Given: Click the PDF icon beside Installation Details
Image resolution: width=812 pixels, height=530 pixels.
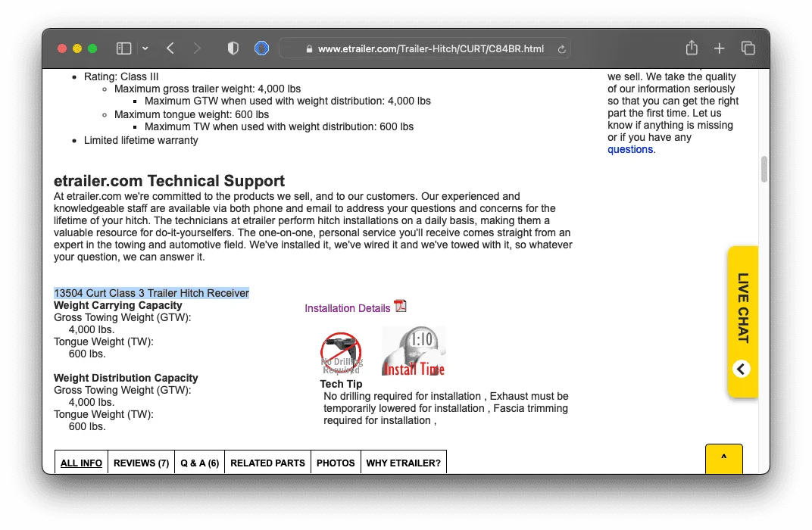Looking at the screenshot, I should click(400, 306).
